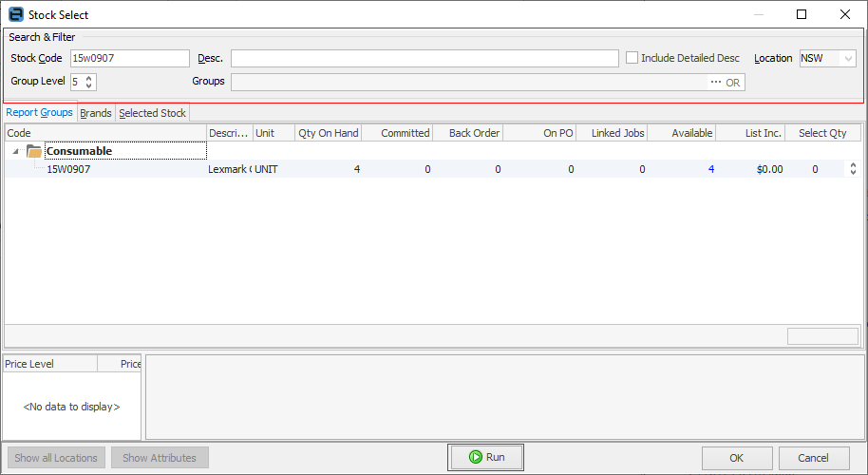Adjust the Group Level spinner arrows
The width and height of the screenshot is (868, 475).
[88, 82]
